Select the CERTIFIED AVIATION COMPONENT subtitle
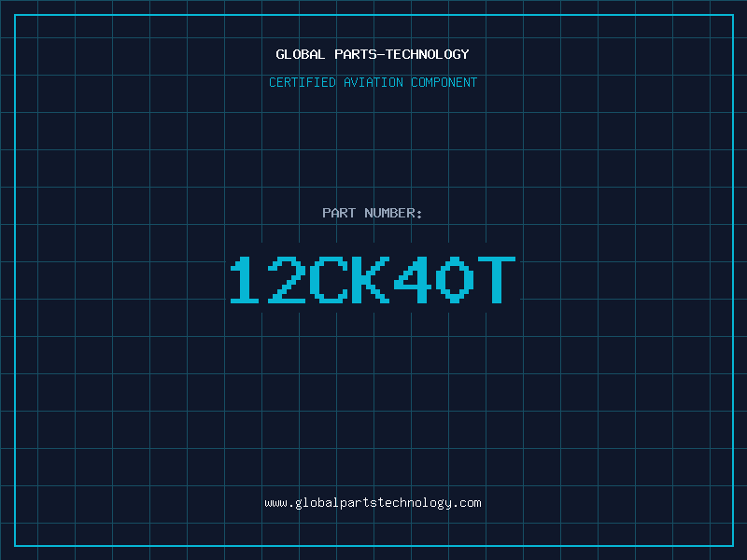Screen dimensions: 747x560 pyautogui.click(x=373, y=82)
